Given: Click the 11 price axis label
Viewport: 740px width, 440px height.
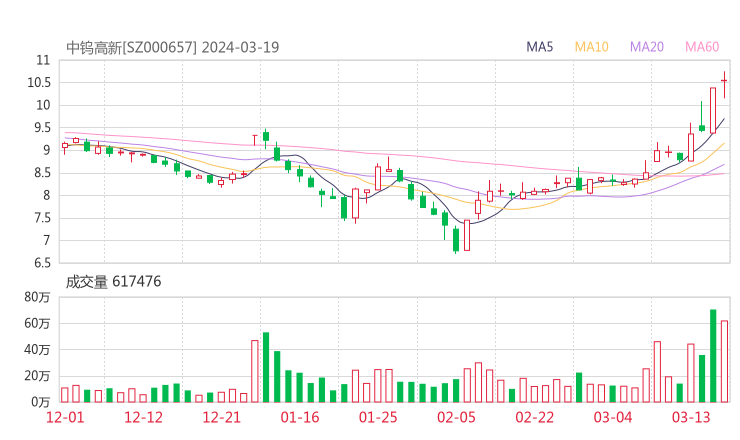Looking at the screenshot, I should click(x=43, y=60).
